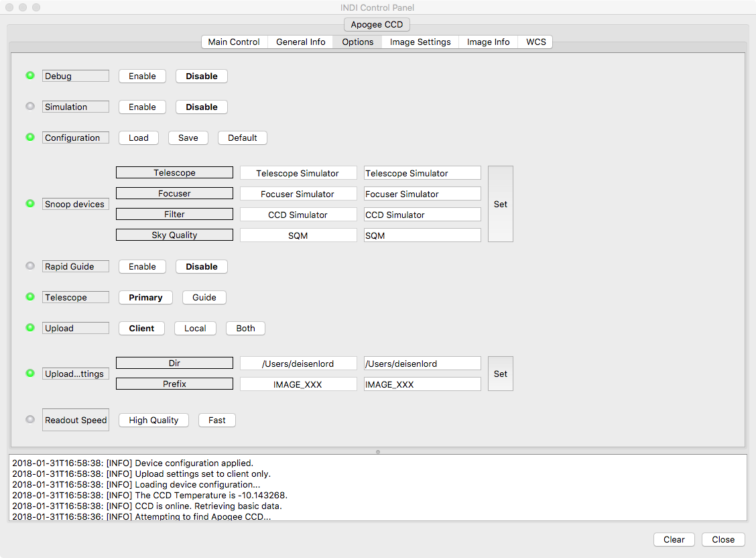Click the Simulation status indicator light
Screen dimensions: 756x558
(x=30, y=107)
